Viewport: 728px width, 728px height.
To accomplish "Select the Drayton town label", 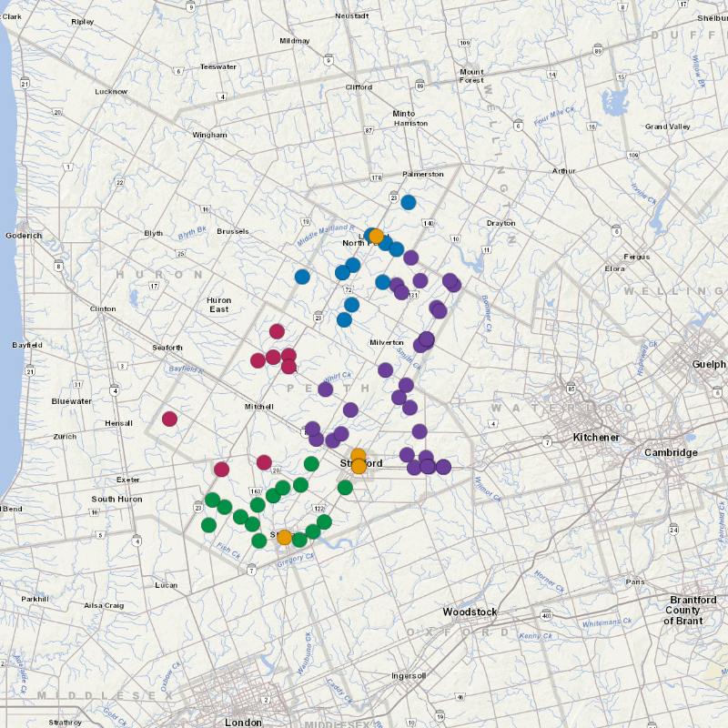I will click(501, 223).
